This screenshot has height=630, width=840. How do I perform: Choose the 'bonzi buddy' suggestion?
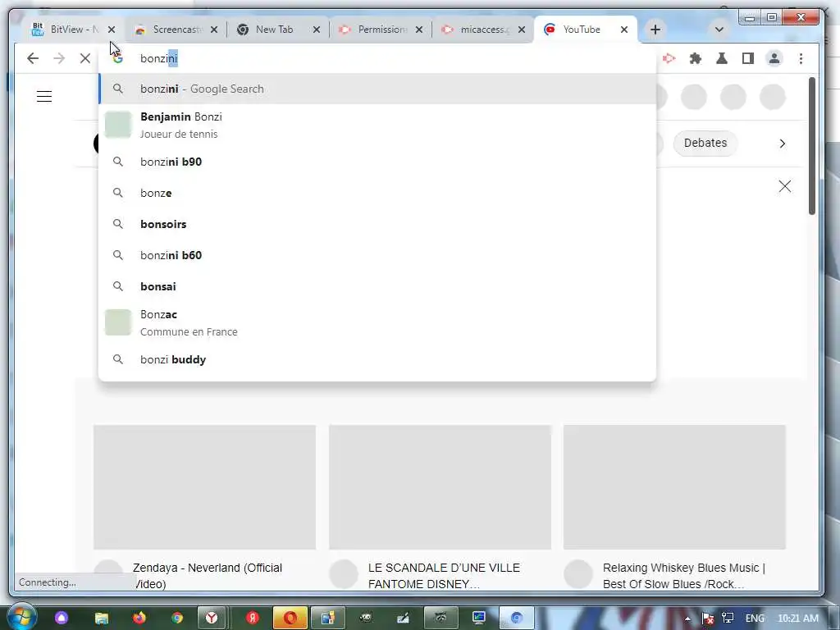click(x=377, y=359)
